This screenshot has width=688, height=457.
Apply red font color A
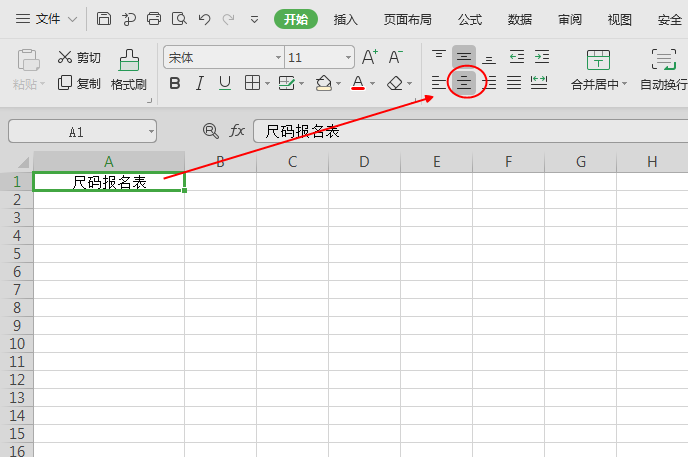click(358, 83)
